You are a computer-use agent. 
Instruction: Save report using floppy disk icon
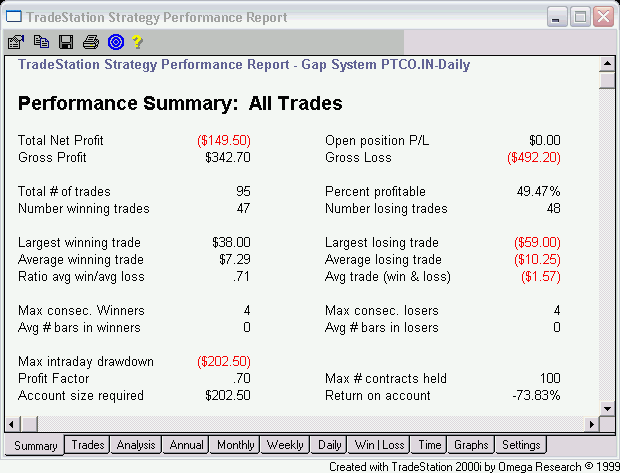pyautogui.click(x=66, y=42)
